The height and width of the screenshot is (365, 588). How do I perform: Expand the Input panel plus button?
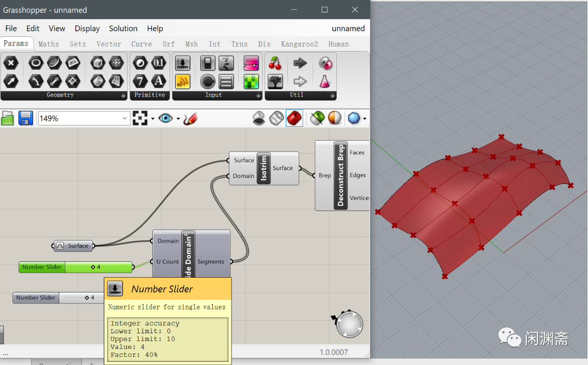(x=258, y=96)
